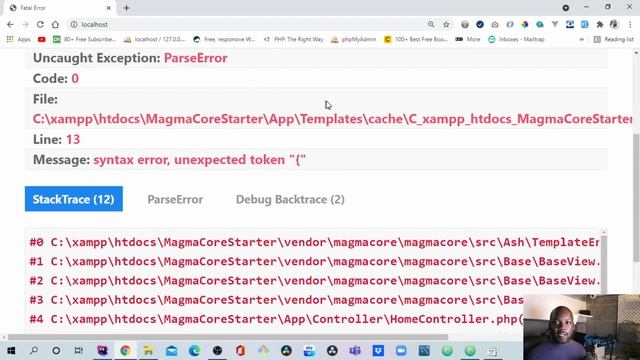This screenshot has height=360, width=640.
Task: Bookmark this page with the star icon
Action: click(x=446, y=24)
